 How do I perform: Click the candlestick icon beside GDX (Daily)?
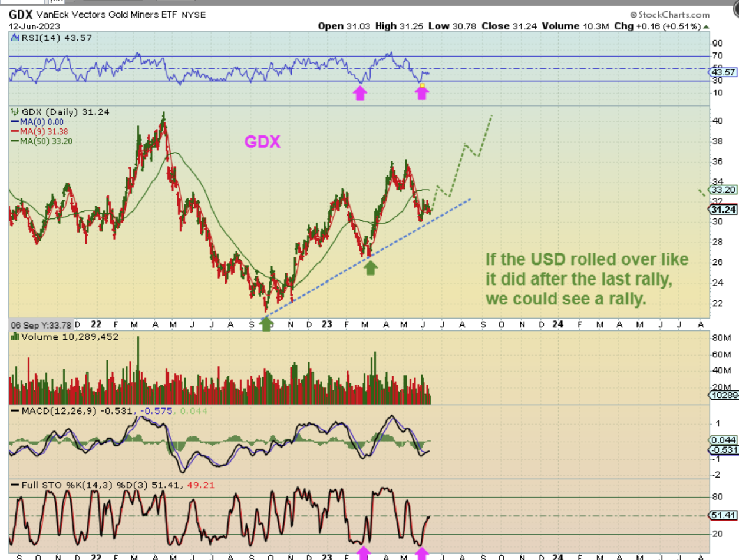[14, 112]
